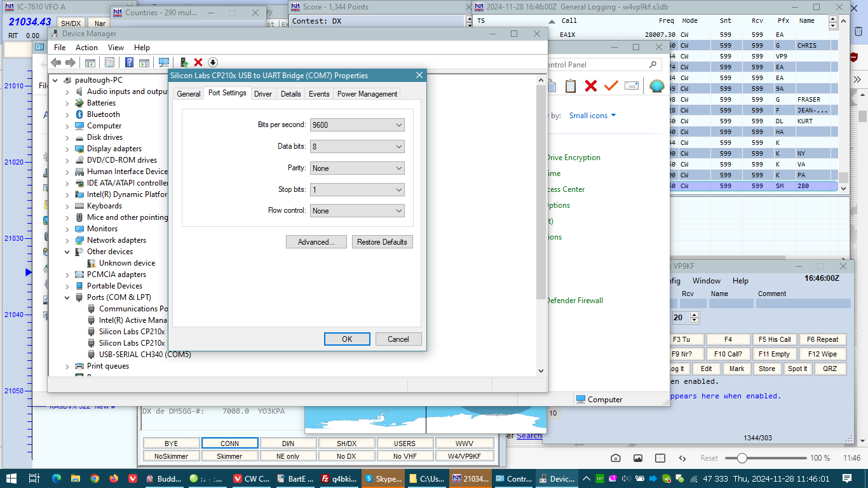Open View menu in Device Manager

(116, 48)
